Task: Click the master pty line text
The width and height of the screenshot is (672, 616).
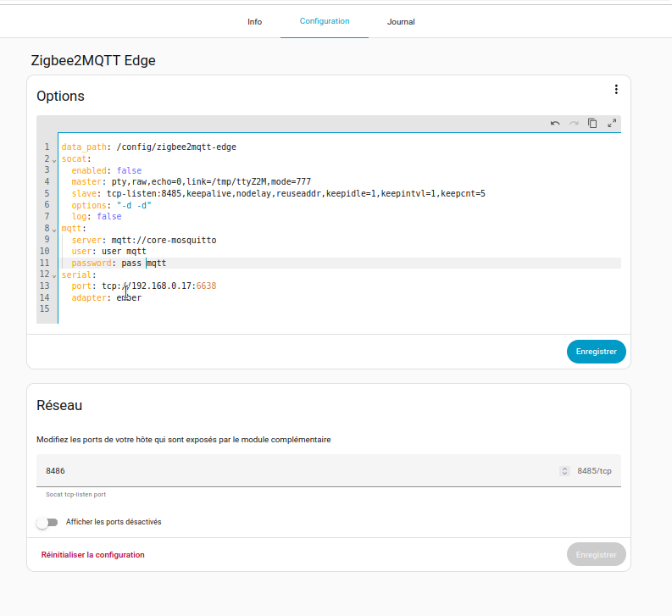Action: click(x=192, y=182)
